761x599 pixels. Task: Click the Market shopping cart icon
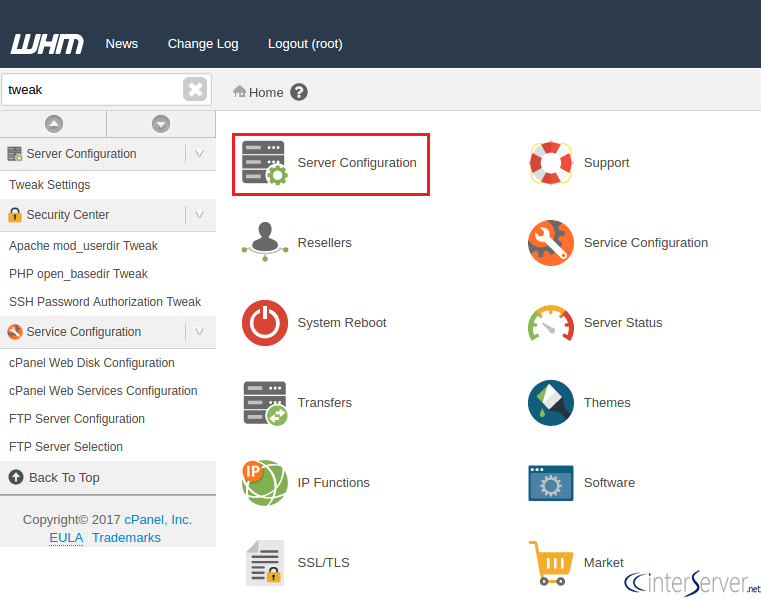pyautogui.click(x=551, y=563)
